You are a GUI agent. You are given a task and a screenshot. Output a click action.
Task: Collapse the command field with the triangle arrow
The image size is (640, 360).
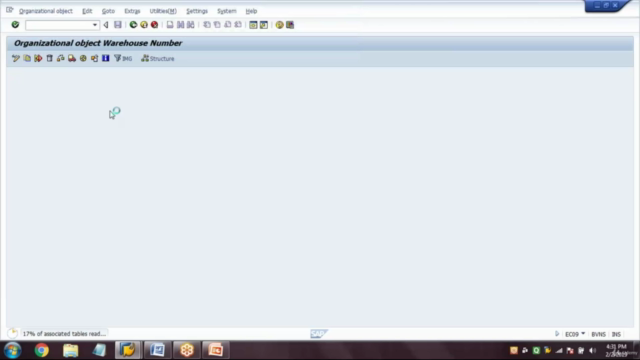coord(106,25)
